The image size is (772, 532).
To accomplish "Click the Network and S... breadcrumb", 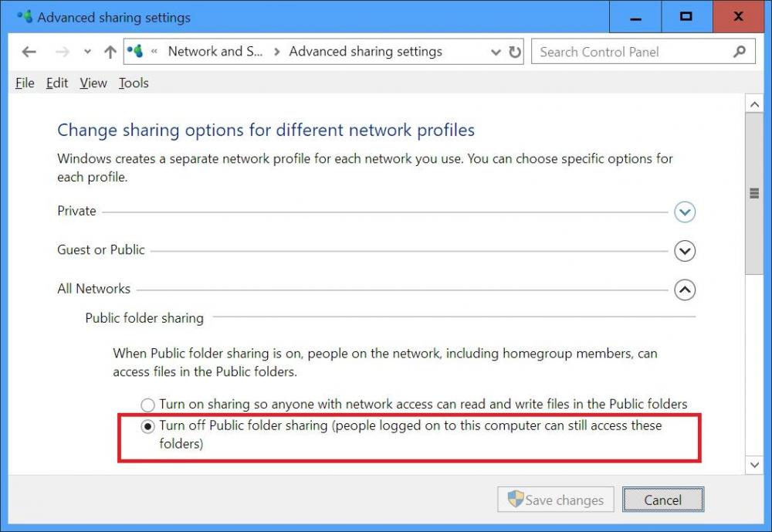I will click(x=215, y=51).
